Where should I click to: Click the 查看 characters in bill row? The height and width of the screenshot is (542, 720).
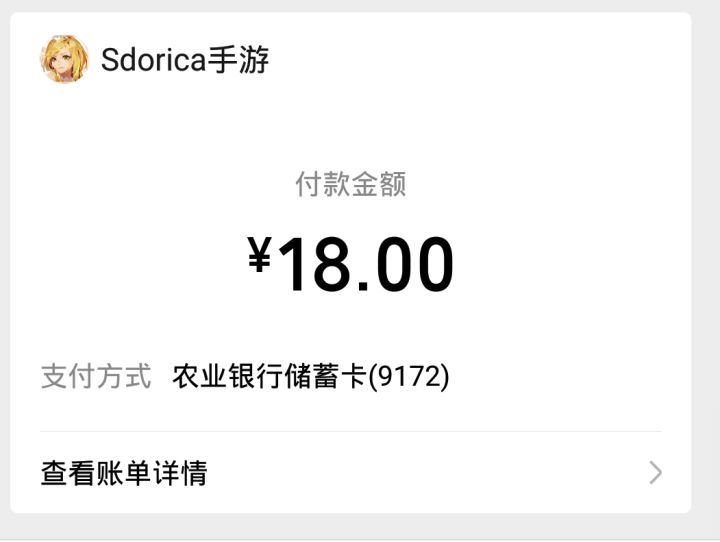tap(68, 473)
